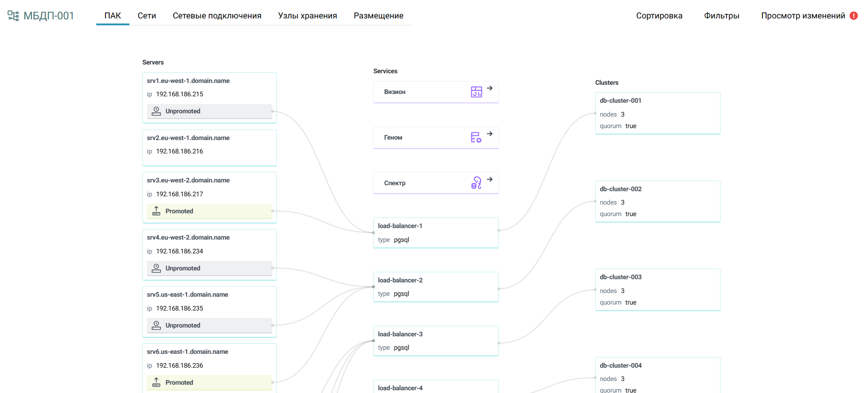This screenshot has width=868, height=393.
Task: Select the load-balancer-1 node card
Action: pos(436,233)
